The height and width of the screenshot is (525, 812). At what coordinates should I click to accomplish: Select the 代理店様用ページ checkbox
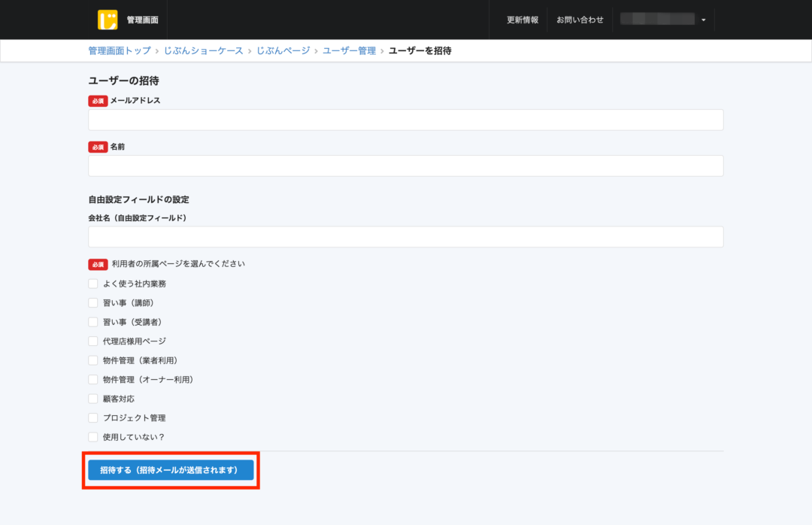[93, 341]
